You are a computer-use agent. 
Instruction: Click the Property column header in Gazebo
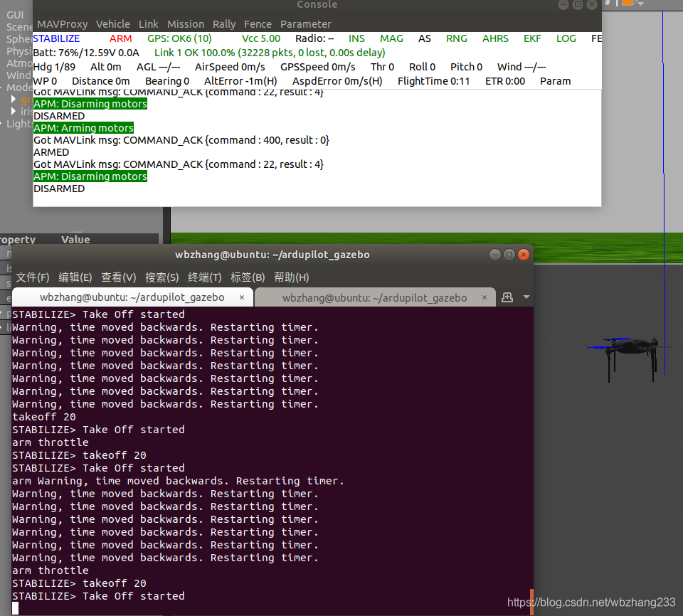click(17, 240)
